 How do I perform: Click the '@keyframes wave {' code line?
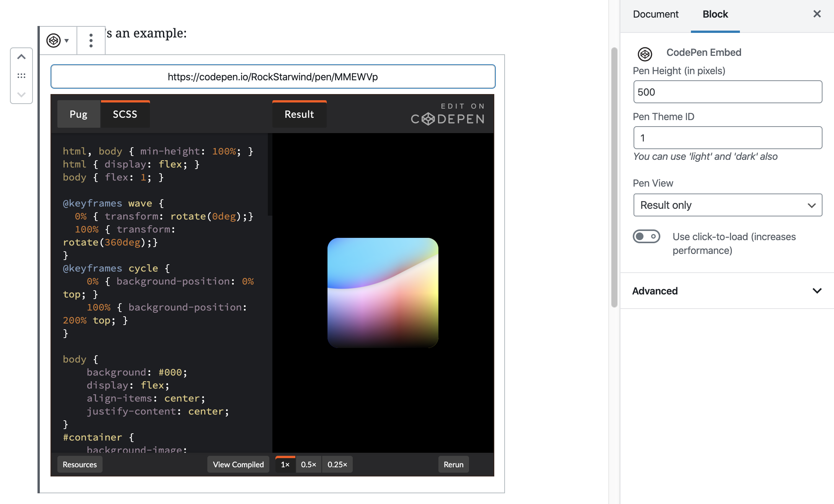click(113, 203)
